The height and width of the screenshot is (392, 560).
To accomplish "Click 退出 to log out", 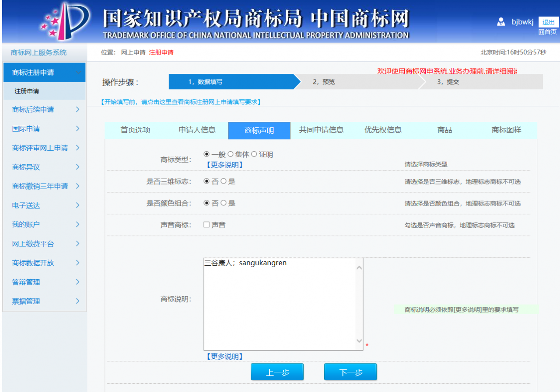I will click(x=548, y=21).
